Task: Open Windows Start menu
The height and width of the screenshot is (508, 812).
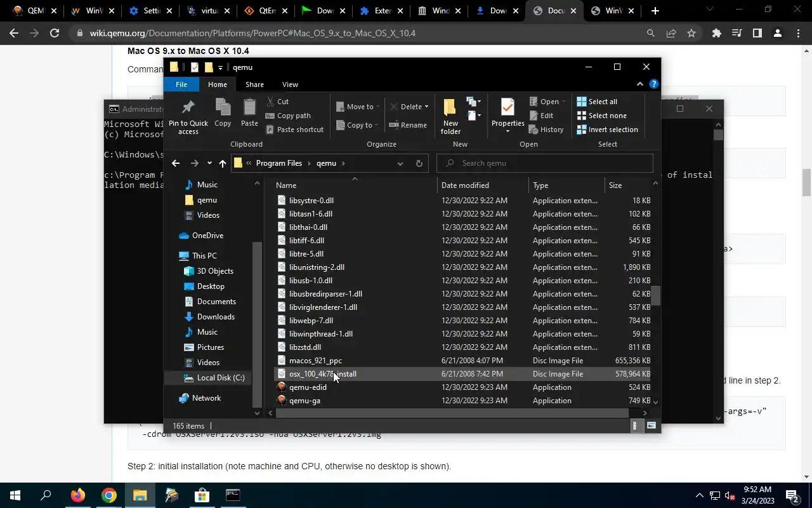Action: click(15, 495)
